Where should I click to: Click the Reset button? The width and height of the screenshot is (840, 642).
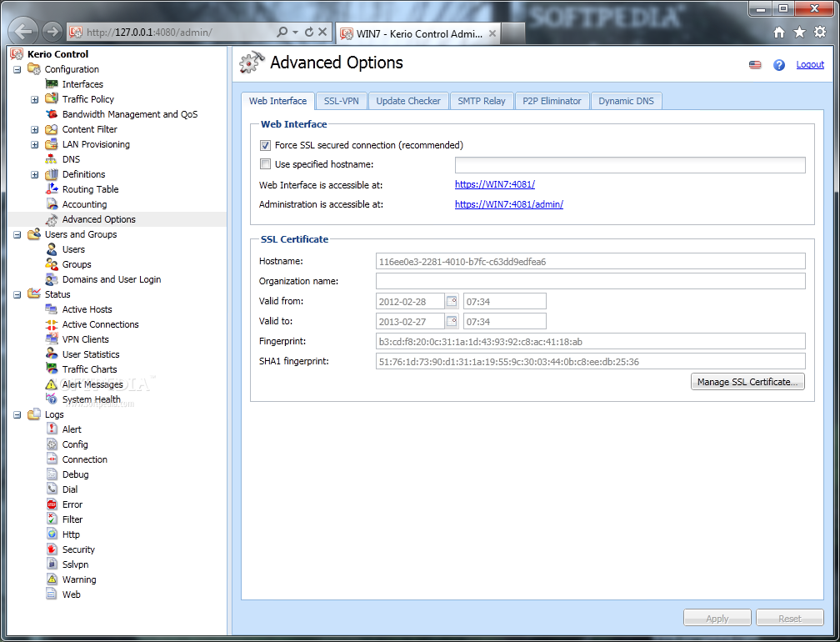tap(790, 618)
